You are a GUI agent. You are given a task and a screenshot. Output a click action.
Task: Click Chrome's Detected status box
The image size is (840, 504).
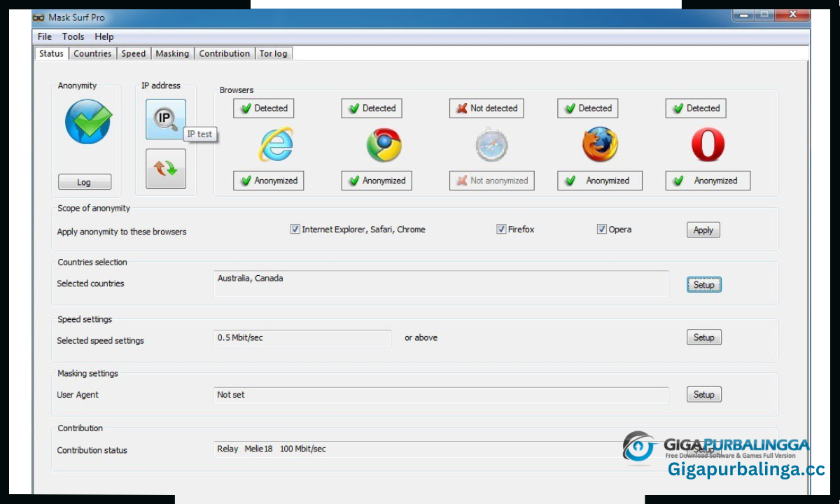tap(372, 108)
